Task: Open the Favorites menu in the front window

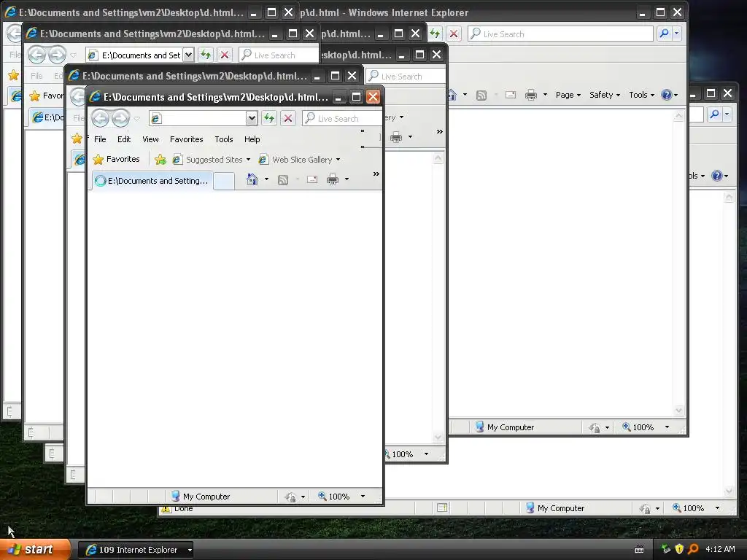Action: coord(186,139)
